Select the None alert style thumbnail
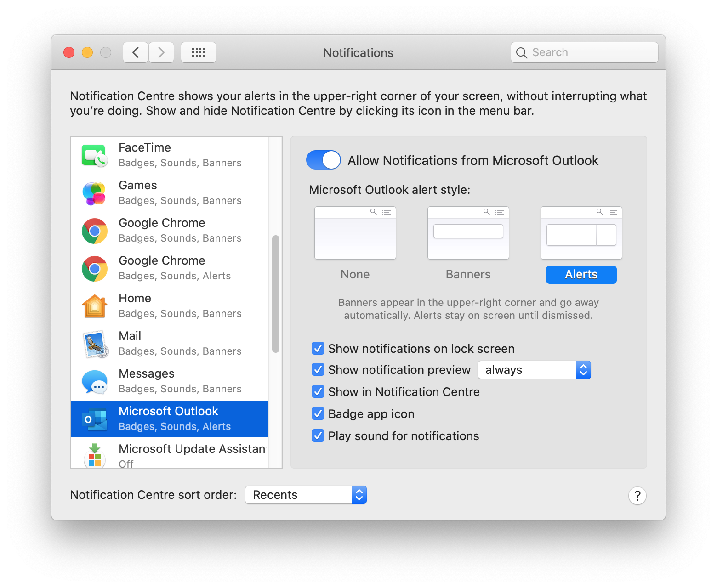Viewport: 717px width, 588px height. point(355,233)
